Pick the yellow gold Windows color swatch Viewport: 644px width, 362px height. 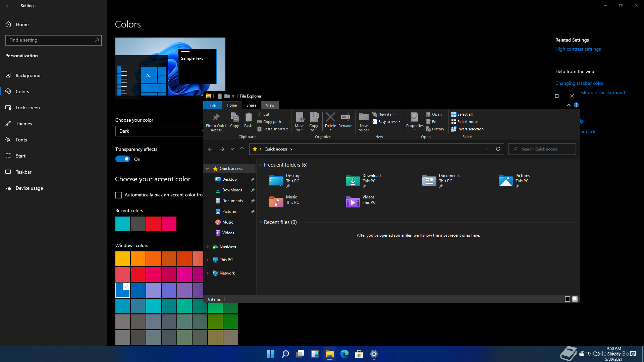coord(123,259)
